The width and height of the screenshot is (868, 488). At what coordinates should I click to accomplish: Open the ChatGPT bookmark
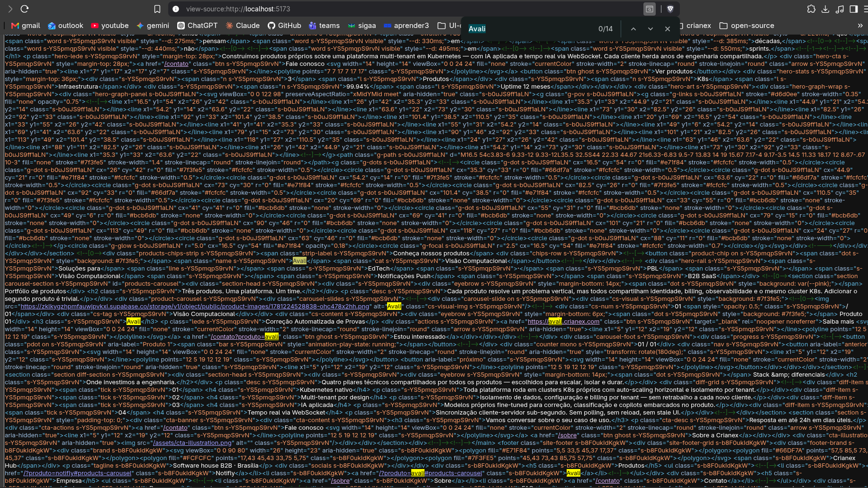click(x=197, y=26)
